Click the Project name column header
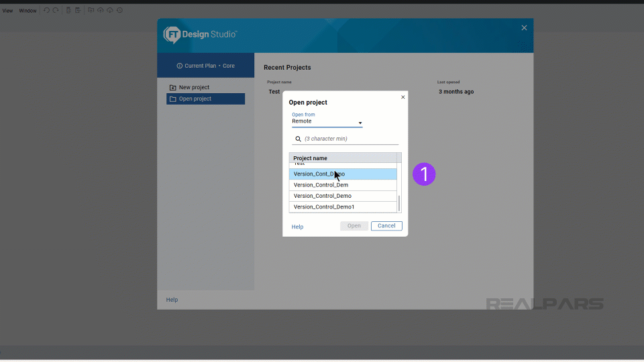 (x=343, y=158)
